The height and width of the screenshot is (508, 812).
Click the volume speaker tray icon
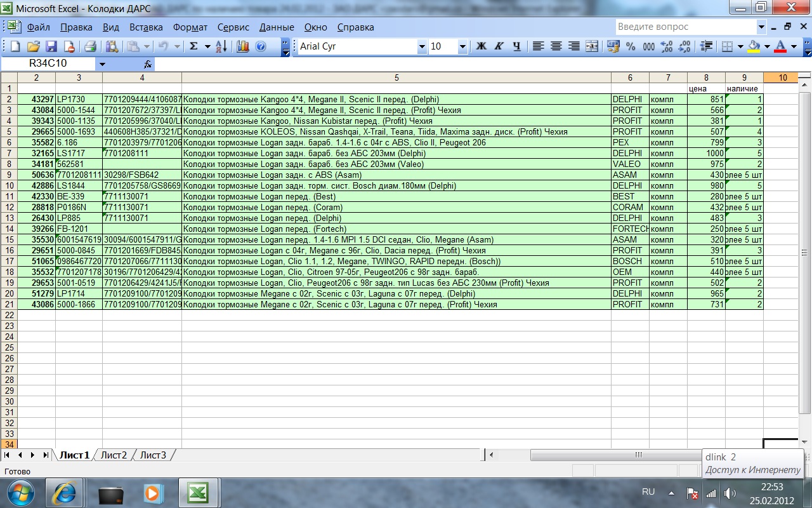tap(730, 493)
